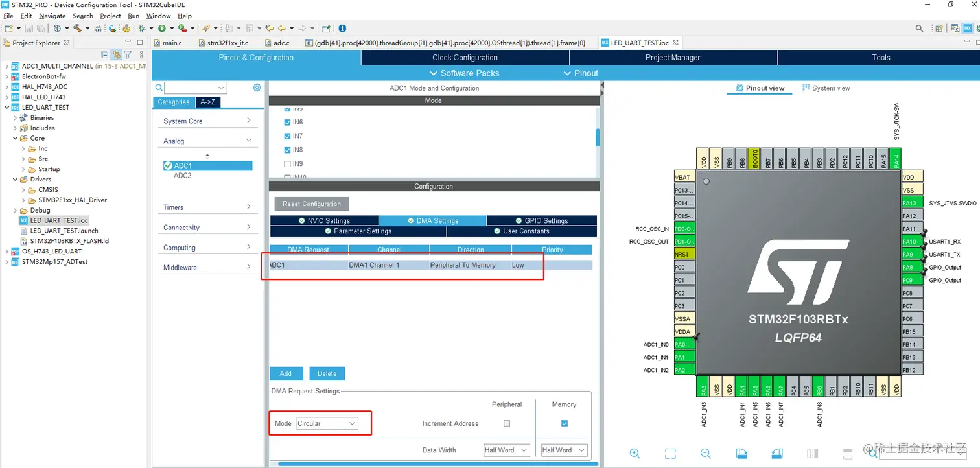The height and width of the screenshot is (468, 980).
Task: Open Project Explorer View Menu dots icon
Action: pyautogui.click(x=140, y=55)
